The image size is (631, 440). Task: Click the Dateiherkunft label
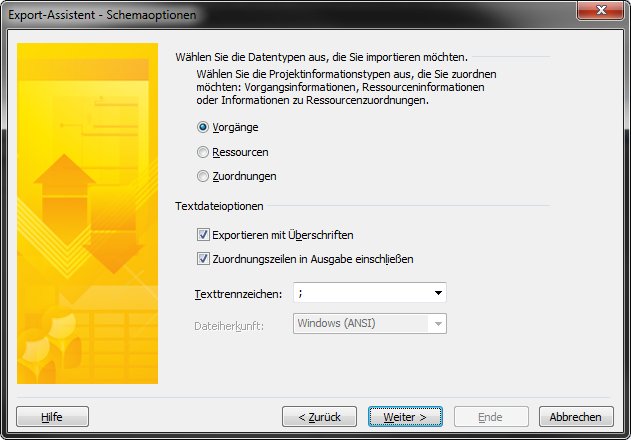click(x=227, y=324)
